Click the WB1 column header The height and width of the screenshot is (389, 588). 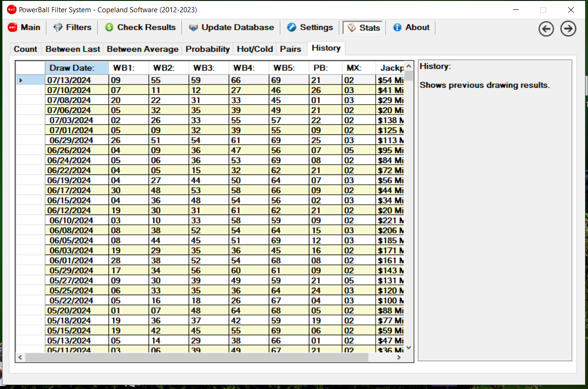(x=129, y=68)
